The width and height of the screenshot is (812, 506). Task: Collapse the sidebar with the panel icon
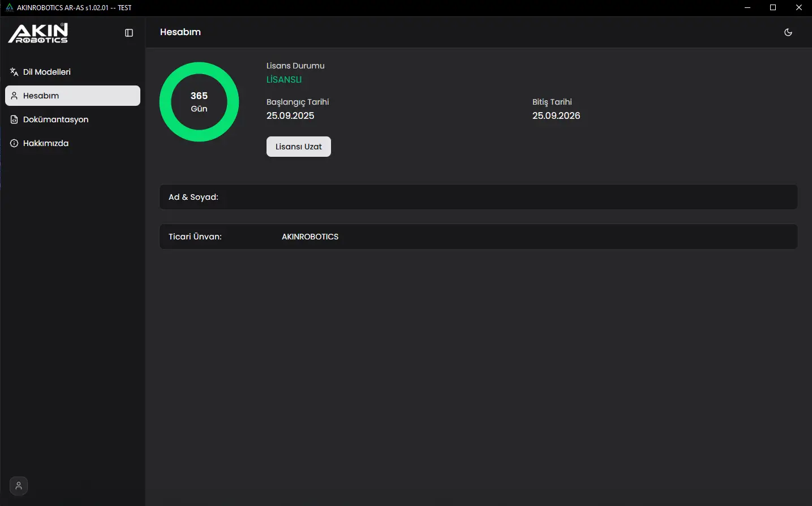point(129,33)
